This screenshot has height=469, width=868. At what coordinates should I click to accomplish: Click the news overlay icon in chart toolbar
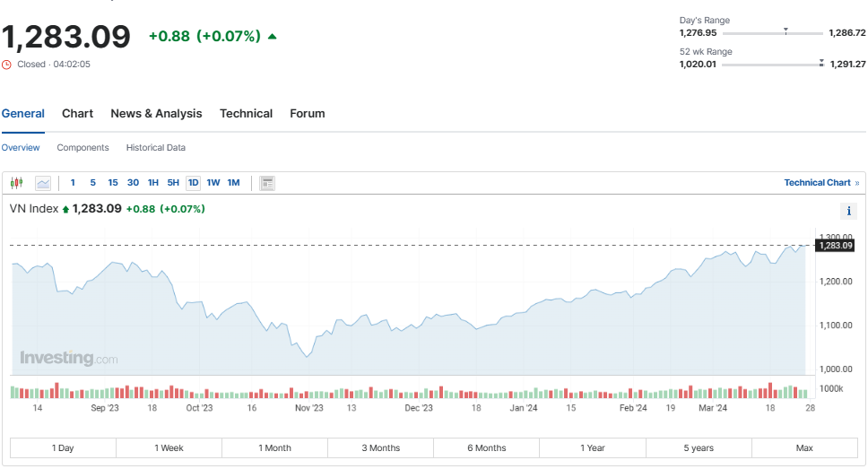(x=267, y=183)
